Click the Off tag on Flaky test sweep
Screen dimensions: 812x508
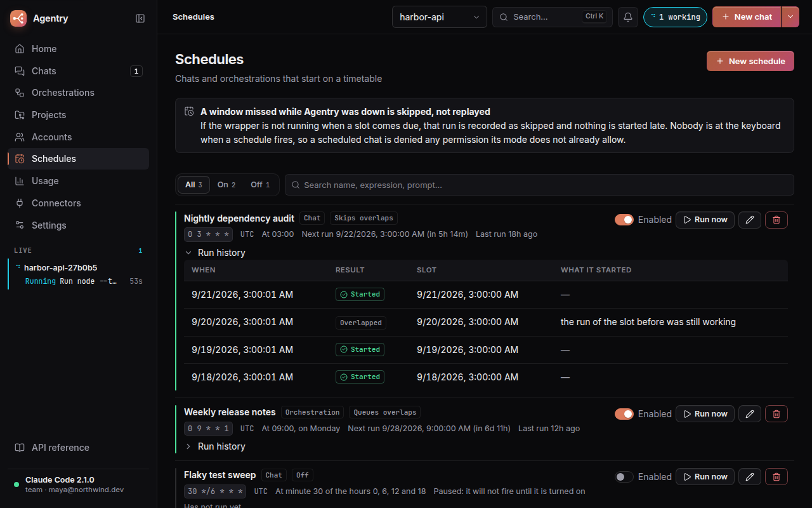tap(303, 475)
